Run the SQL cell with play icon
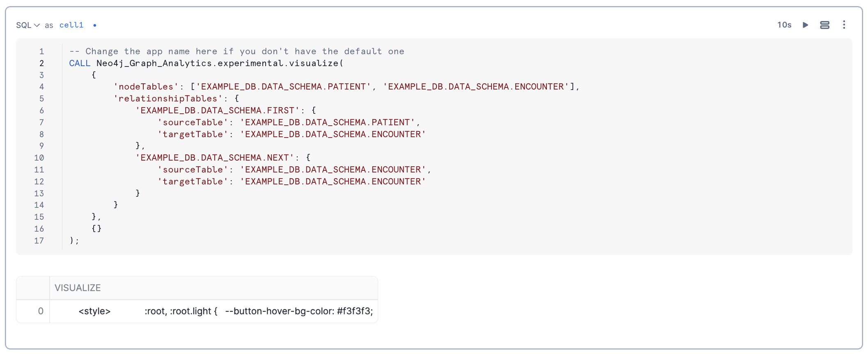This screenshot has height=354, width=868. (x=806, y=25)
